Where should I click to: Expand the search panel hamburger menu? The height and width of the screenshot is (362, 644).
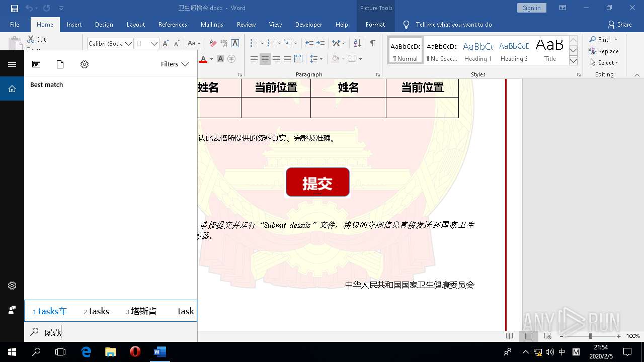click(12, 64)
